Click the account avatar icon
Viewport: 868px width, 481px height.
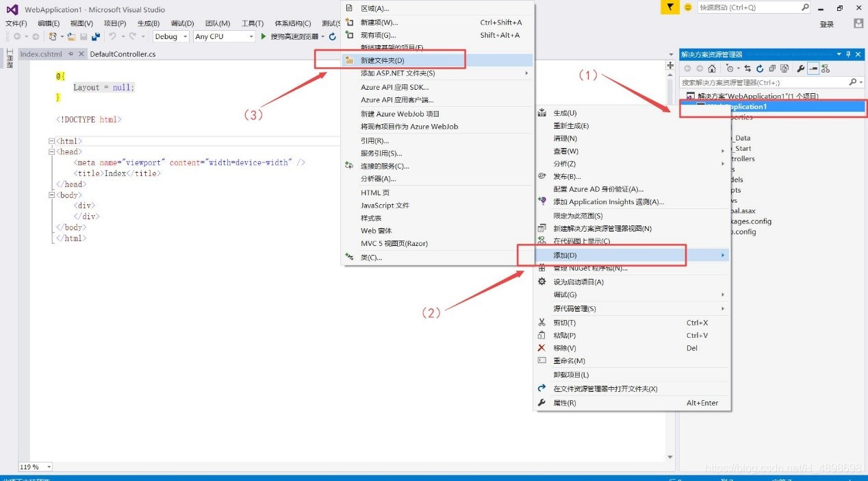coord(858,23)
